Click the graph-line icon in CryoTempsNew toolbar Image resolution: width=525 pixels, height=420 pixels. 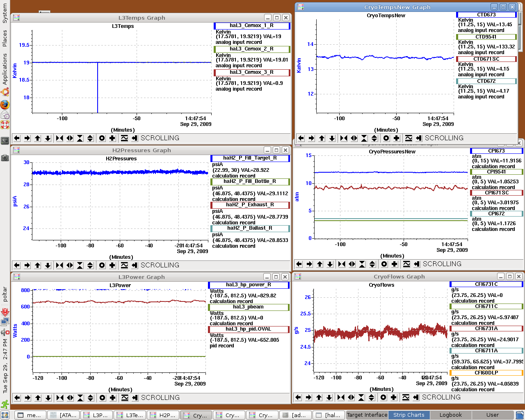(x=409, y=138)
